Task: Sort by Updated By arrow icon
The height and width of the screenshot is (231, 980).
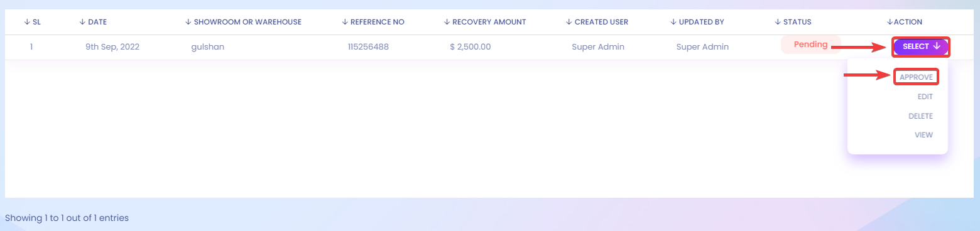Action: click(x=673, y=22)
